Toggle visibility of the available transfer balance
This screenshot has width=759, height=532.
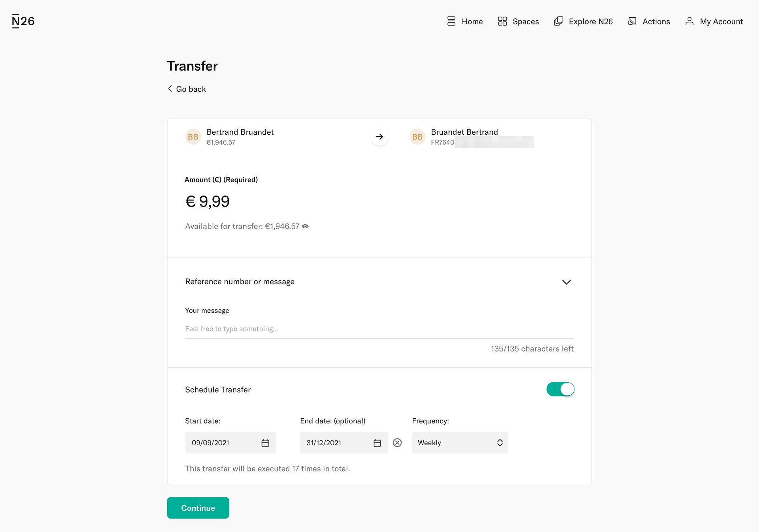(x=305, y=226)
